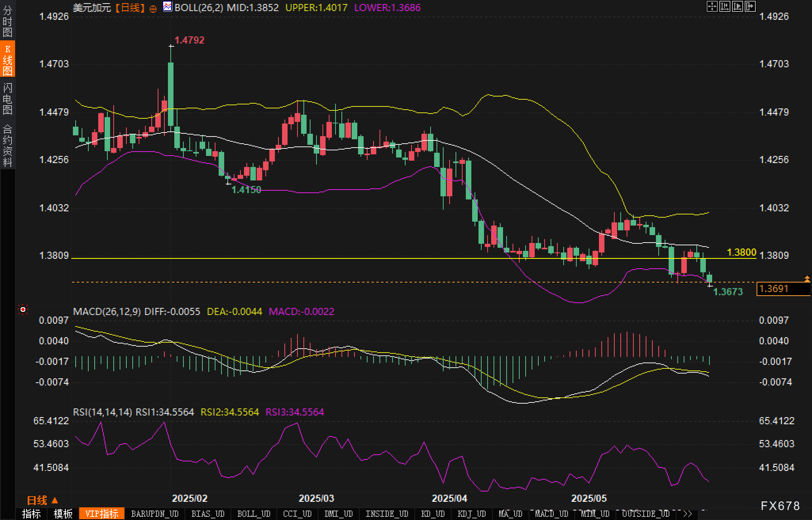Open the 指标 indicator menu
This screenshot has height=520, width=812.
(31, 514)
